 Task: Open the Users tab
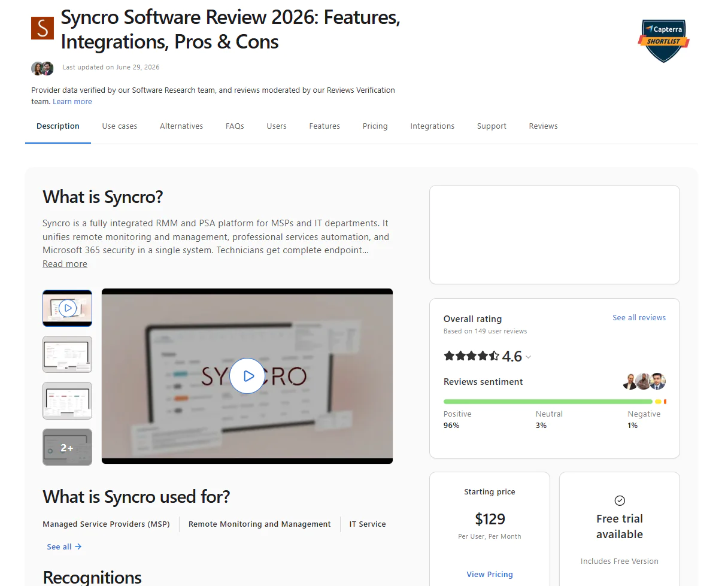pos(277,126)
